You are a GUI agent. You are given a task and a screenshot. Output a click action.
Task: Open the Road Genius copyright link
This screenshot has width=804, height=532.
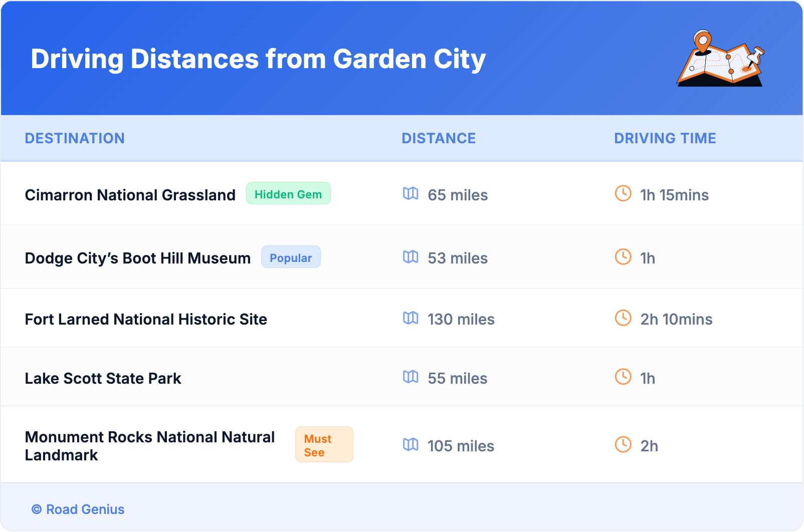[x=78, y=509]
